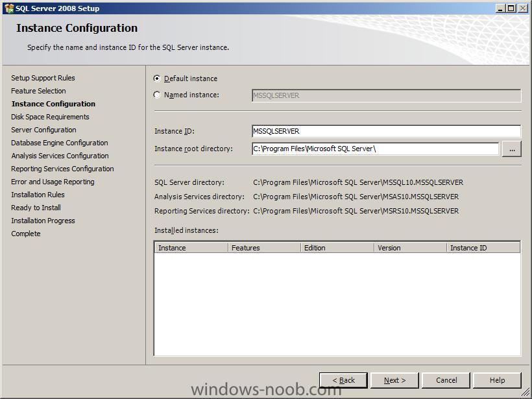Click Database Engine Configuration step
Viewport: 532px width, 399px height.
point(60,143)
